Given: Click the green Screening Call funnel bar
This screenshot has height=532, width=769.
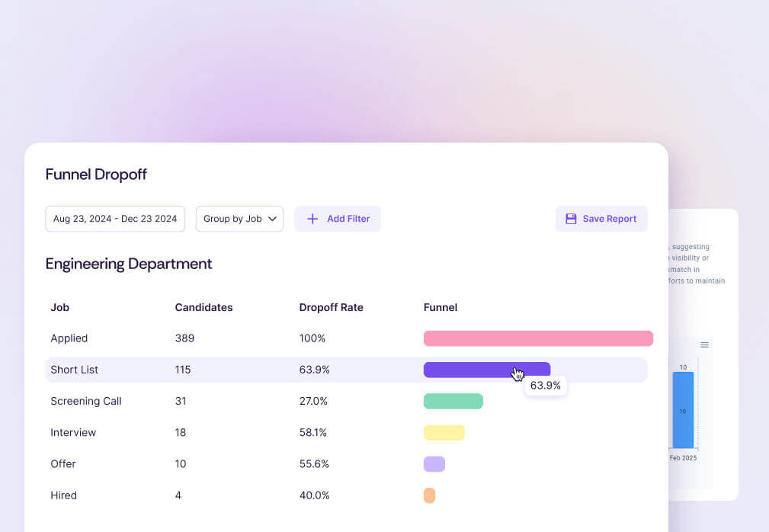Looking at the screenshot, I should [453, 401].
